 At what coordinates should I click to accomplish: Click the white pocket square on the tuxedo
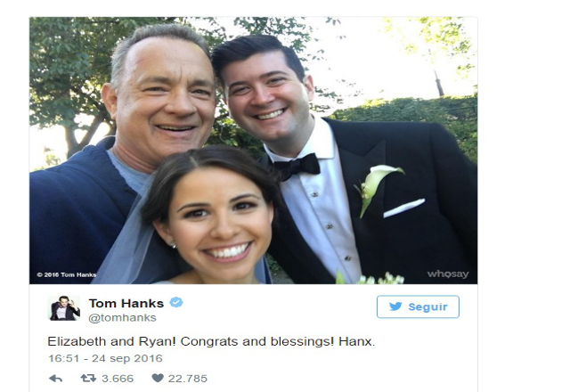pos(404,208)
